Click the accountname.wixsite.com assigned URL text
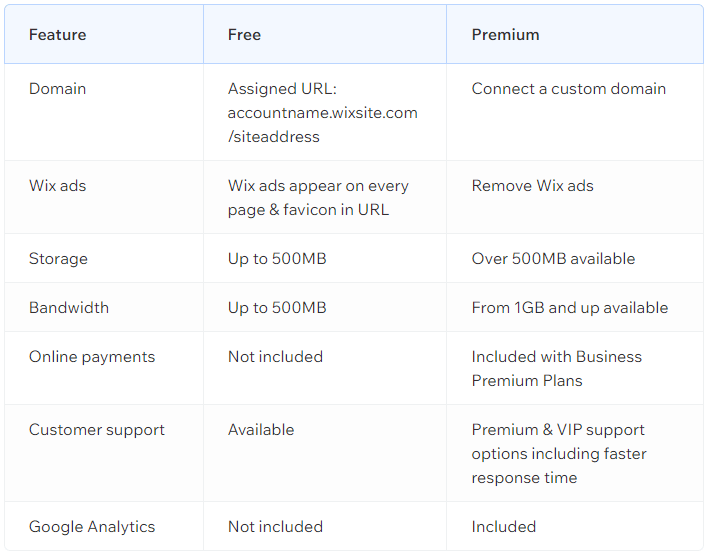Viewport: 710px width, 558px height. 322,113
